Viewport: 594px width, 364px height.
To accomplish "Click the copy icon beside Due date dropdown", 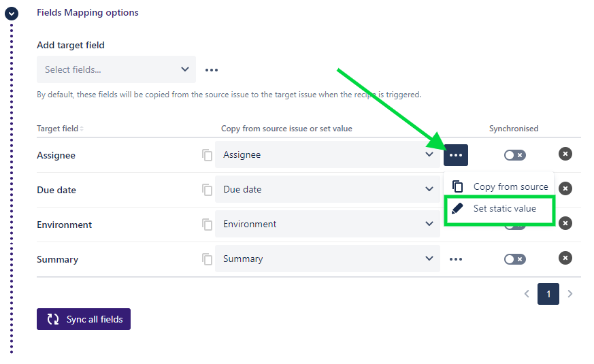I will (x=208, y=190).
